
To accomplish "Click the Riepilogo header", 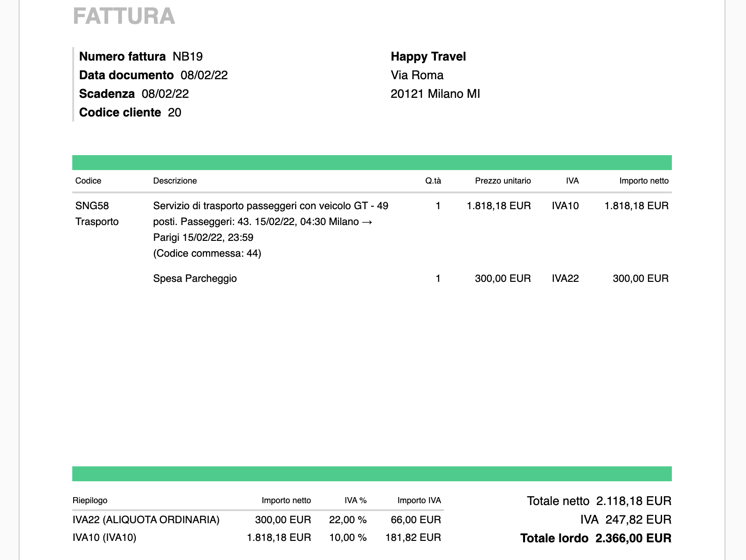I will pos(90,500).
